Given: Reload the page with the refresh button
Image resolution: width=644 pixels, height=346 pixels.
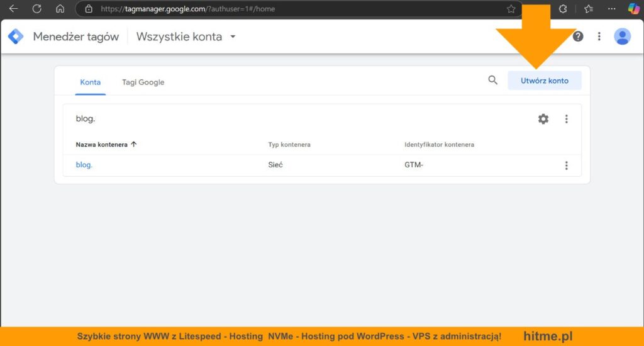Looking at the screenshot, I should coord(36,9).
